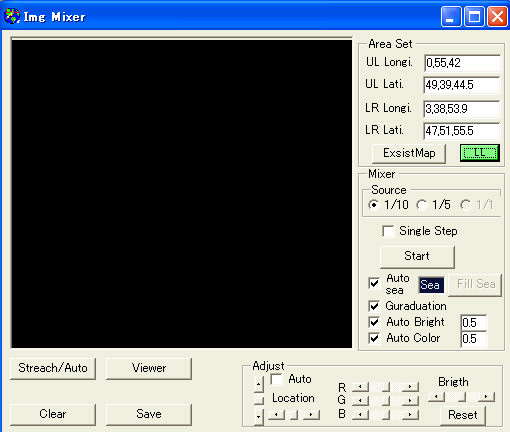Image resolution: width=510 pixels, height=432 pixels.
Task: Click the B slider right arrow
Action: [410, 415]
